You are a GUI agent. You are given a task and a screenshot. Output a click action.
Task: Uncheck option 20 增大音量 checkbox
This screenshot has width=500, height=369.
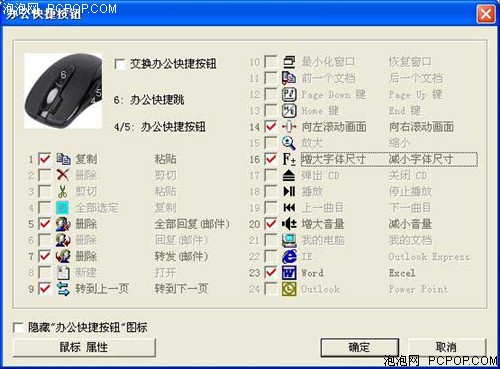coord(270,224)
